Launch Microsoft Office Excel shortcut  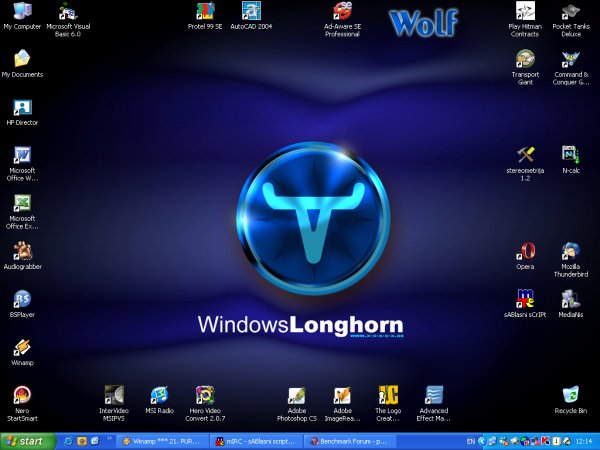[22, 212]
